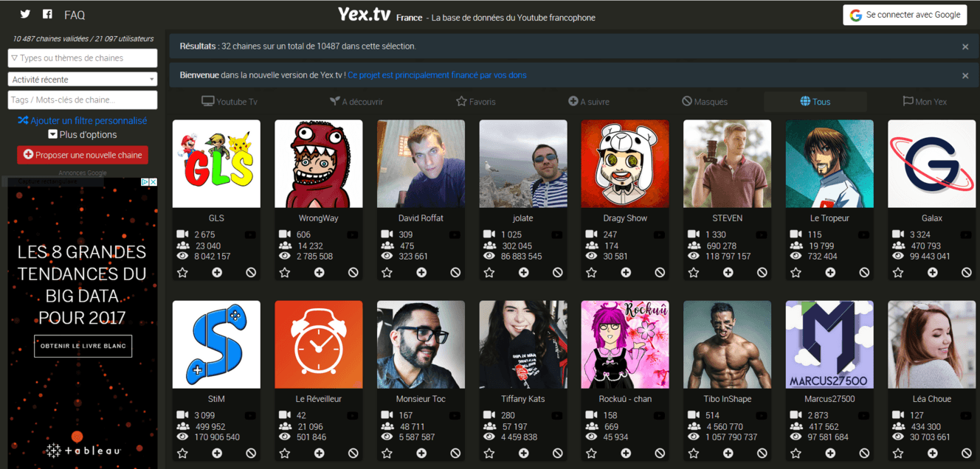The image size is (980, 469).
Task: Follow GLS channel with plus icon
Action: pyautogui.click(x=217, y=273)
